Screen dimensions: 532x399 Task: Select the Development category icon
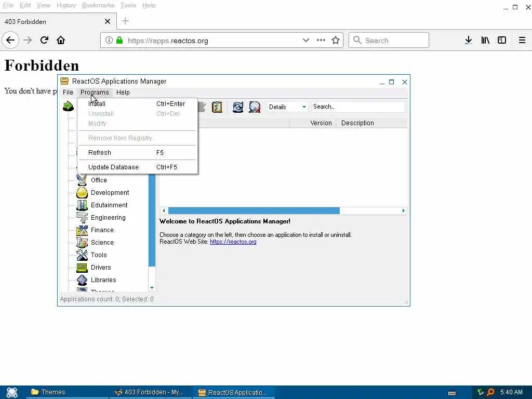click(x=82, y=193)
